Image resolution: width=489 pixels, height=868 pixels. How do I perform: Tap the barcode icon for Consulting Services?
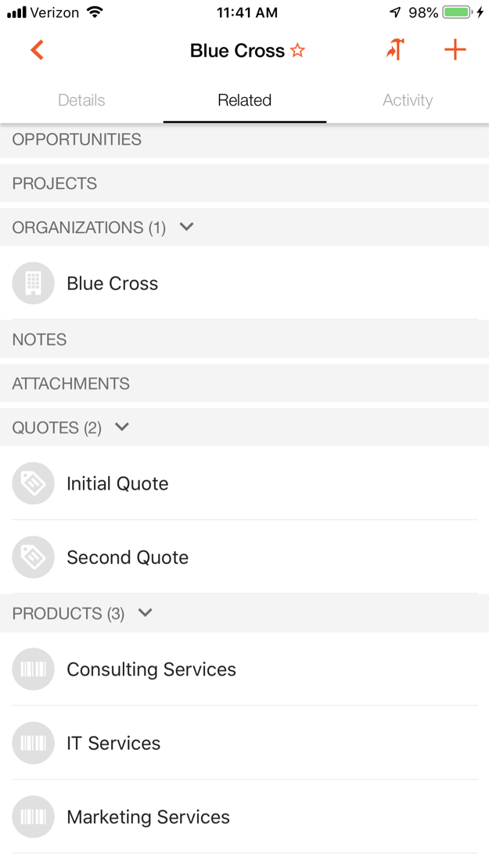(33, 669)
